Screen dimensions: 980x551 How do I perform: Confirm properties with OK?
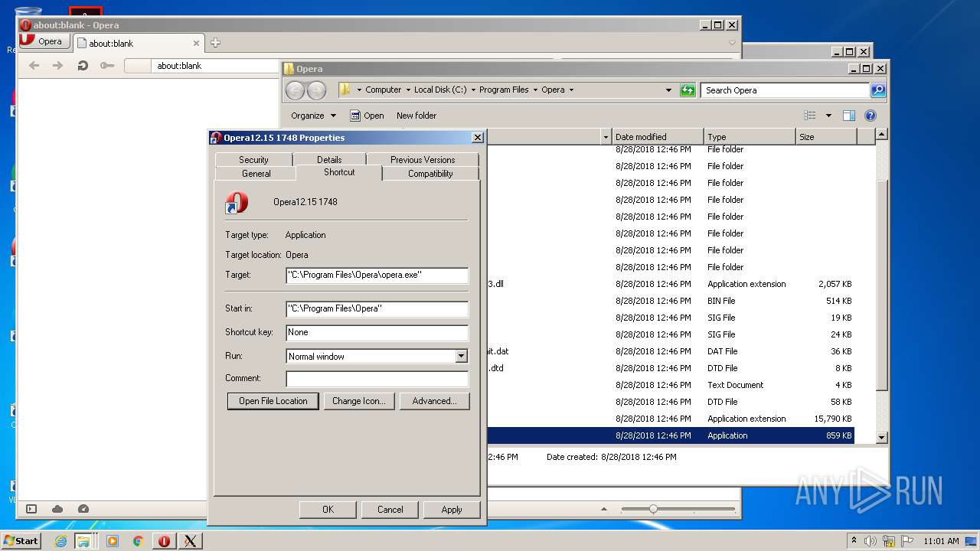(328, 510)
